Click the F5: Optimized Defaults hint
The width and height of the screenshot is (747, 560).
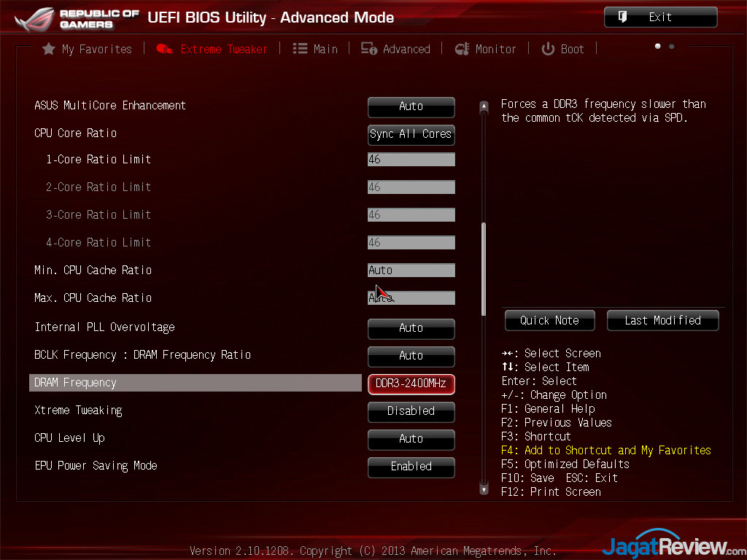(x=565, y=464)
